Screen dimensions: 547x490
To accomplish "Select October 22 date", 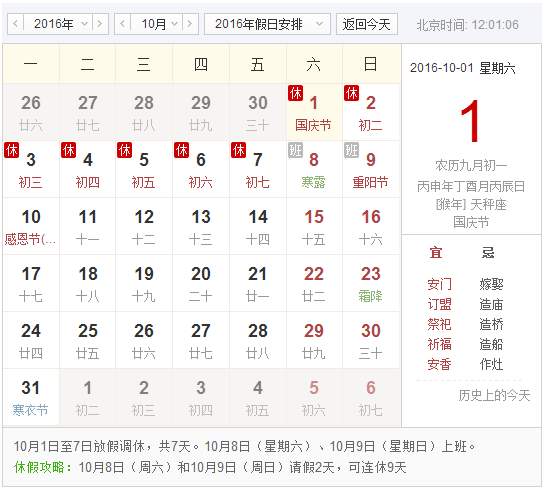I will coord(314,283).
